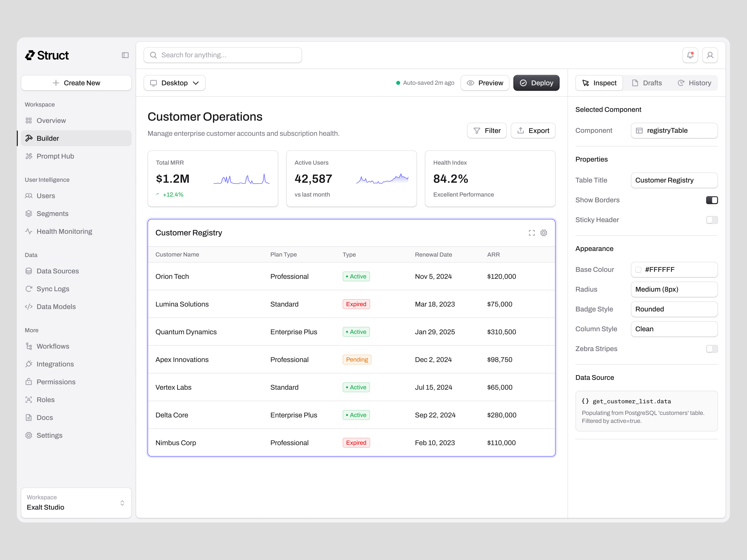Image resolution: width=747 pixels, height=560 pixels.
Task: Turn off the Show Borders toggle
Action: [x=712, y=200]
